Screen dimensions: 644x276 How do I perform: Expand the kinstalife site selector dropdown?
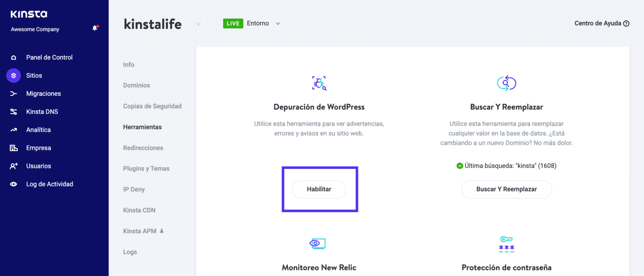pos(197,24)
